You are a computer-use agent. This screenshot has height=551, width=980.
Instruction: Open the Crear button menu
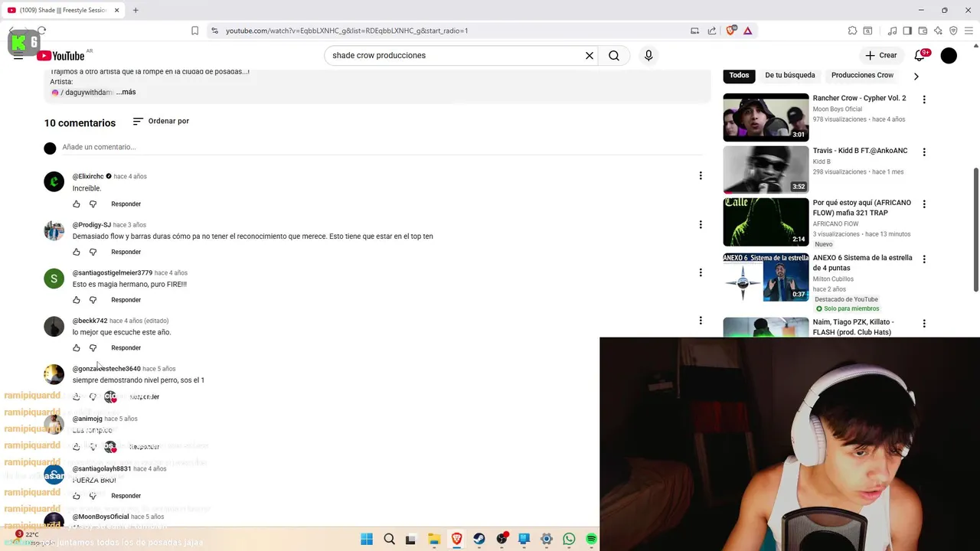(x=881, y=55)
